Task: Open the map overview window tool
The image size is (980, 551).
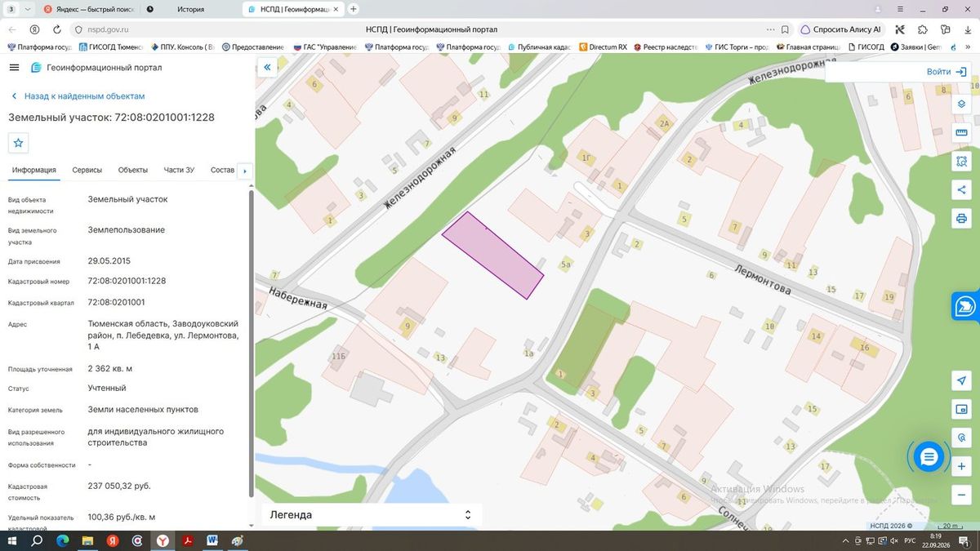Action: point(961,409)
